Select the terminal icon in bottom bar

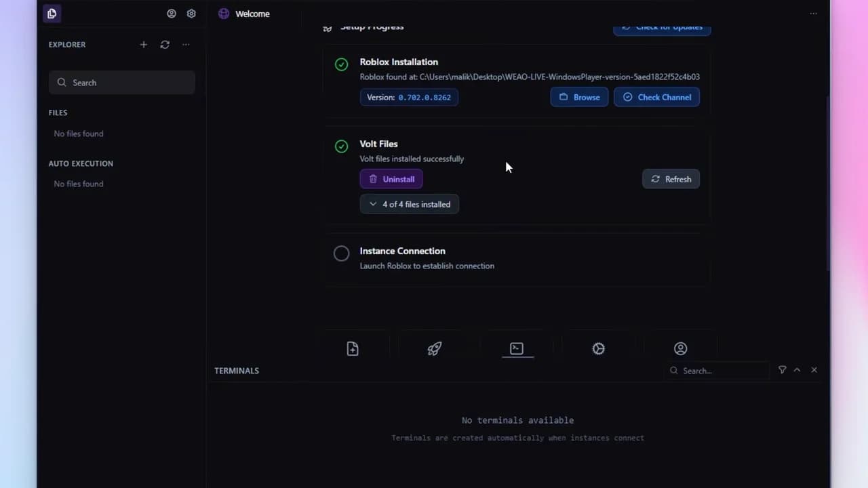(517, 348)
